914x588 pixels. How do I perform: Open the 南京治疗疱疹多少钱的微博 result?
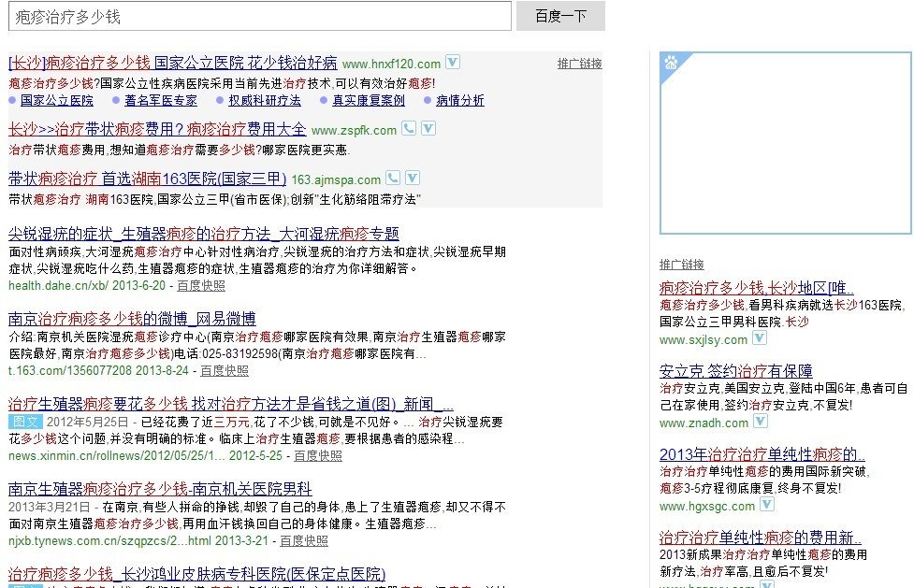coord(112,319)
